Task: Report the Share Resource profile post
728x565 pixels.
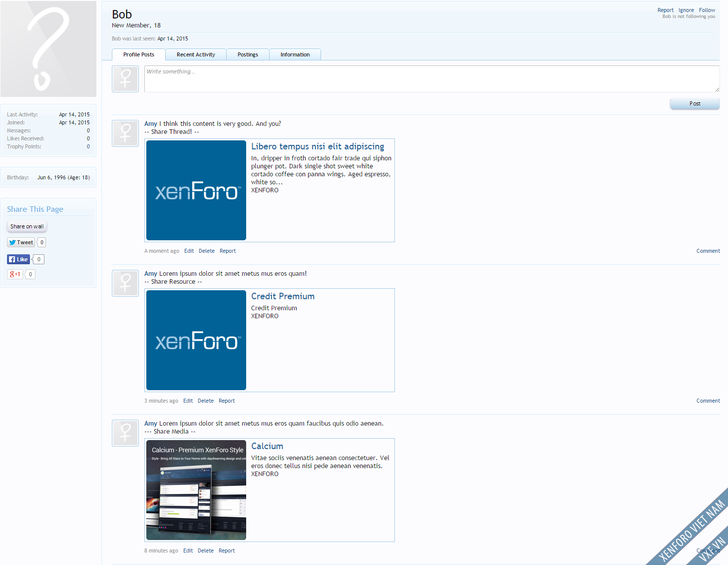Action: 227,401
